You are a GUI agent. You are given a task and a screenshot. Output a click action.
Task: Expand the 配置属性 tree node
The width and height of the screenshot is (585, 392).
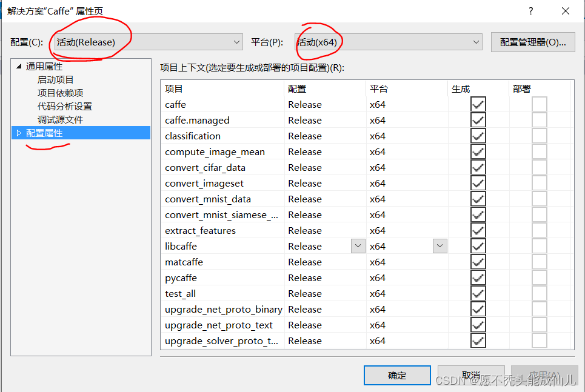pos(19,133)
